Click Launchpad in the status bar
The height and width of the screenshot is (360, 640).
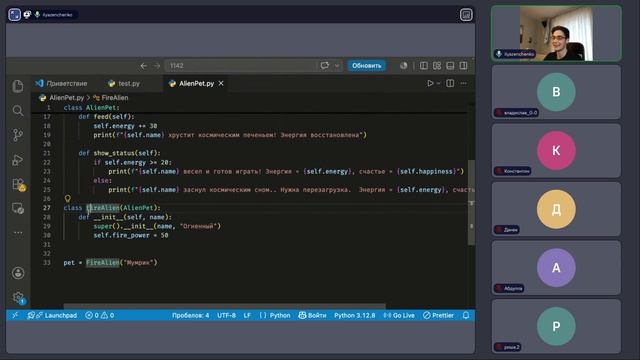pos(52,316)
